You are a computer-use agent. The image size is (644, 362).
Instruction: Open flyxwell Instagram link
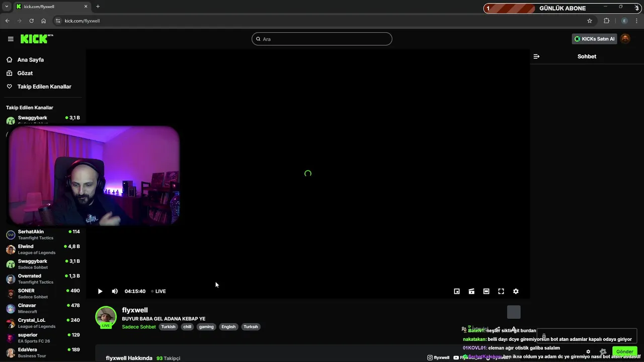coord(438,357)
